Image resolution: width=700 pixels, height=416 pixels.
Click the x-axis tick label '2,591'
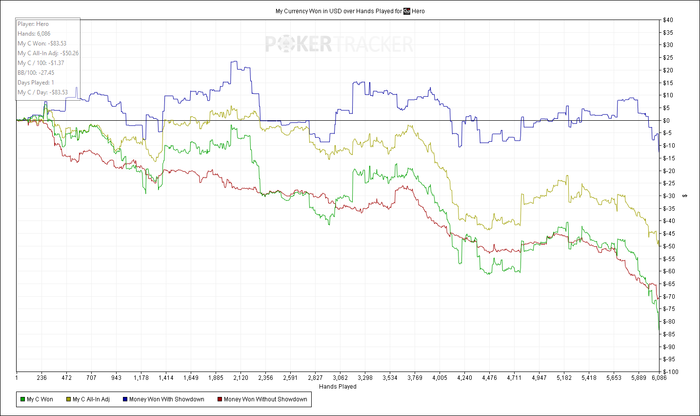pos(290,378)
